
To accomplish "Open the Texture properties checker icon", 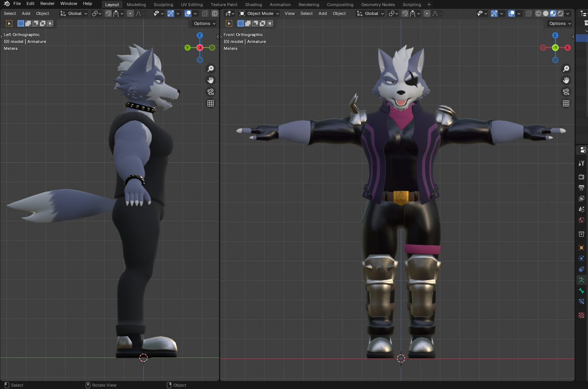I will pos(581,315).
